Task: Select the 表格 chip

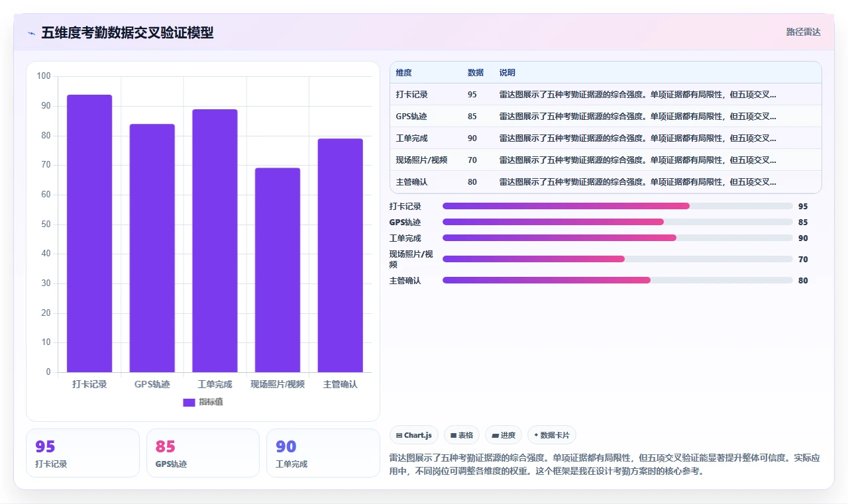Action: click(x=462, y=435)
